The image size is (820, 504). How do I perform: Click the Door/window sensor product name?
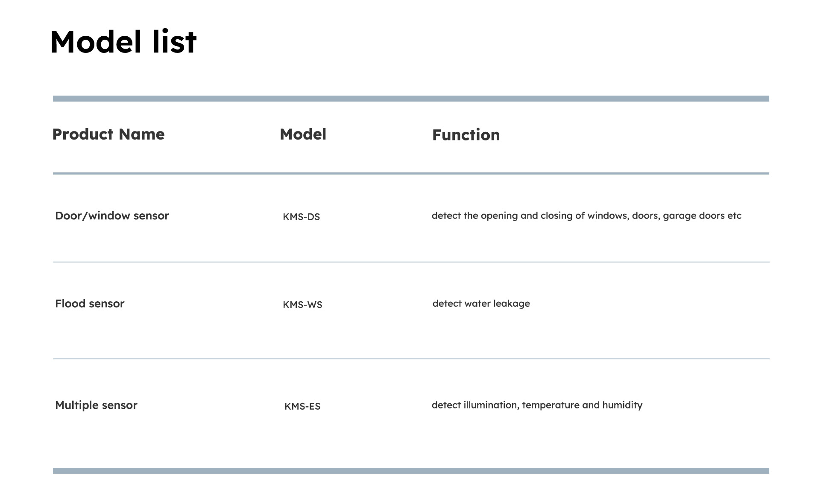(x=112, y=216)
